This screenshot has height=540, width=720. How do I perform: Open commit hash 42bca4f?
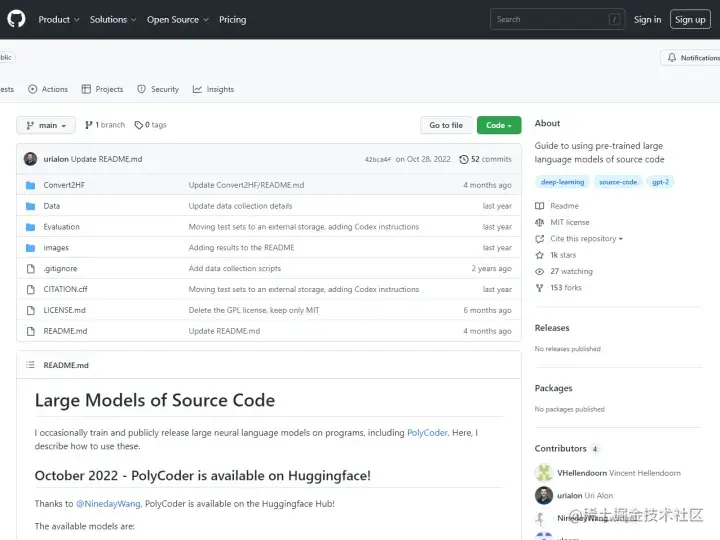pyautogui.click(x=378, y=159)
